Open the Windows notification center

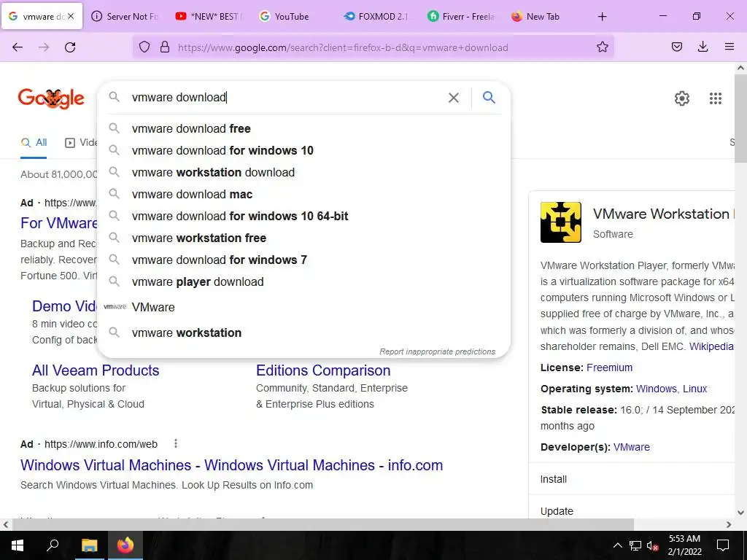click(723, 545)
